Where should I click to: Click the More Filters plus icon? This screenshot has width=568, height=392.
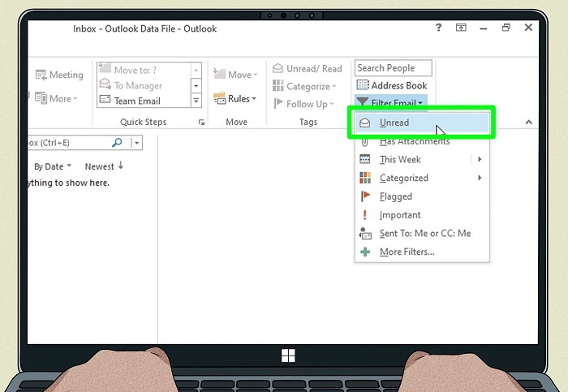[x=365, y=252]
